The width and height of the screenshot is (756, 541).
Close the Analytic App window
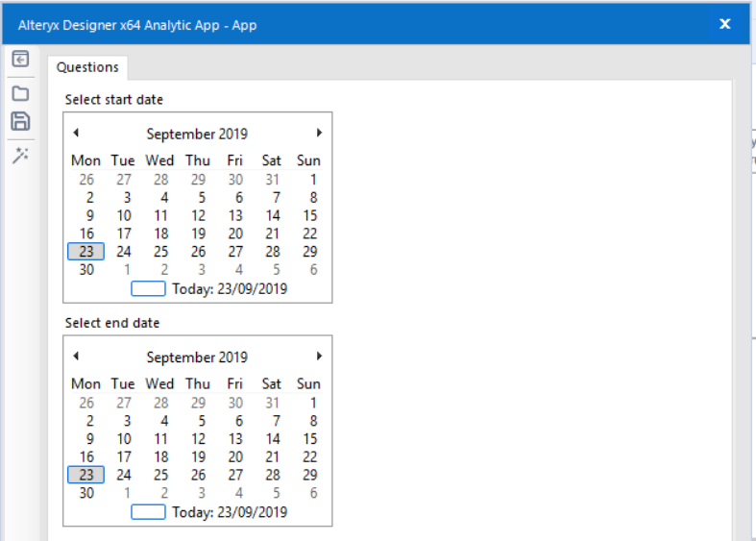click(x=725, y=24)
